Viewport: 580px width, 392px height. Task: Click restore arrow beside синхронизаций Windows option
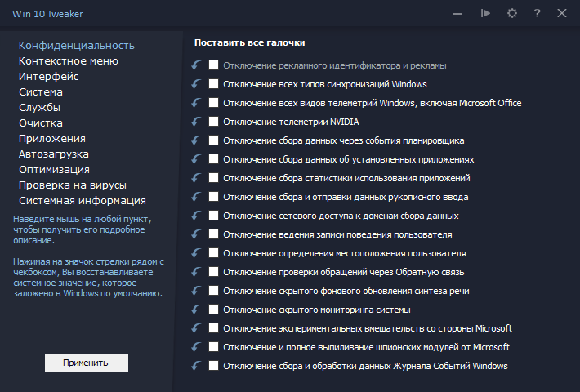[196, 84]
